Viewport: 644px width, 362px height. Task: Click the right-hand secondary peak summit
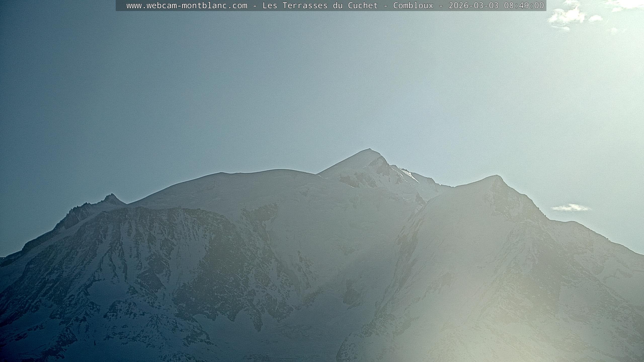496,176
